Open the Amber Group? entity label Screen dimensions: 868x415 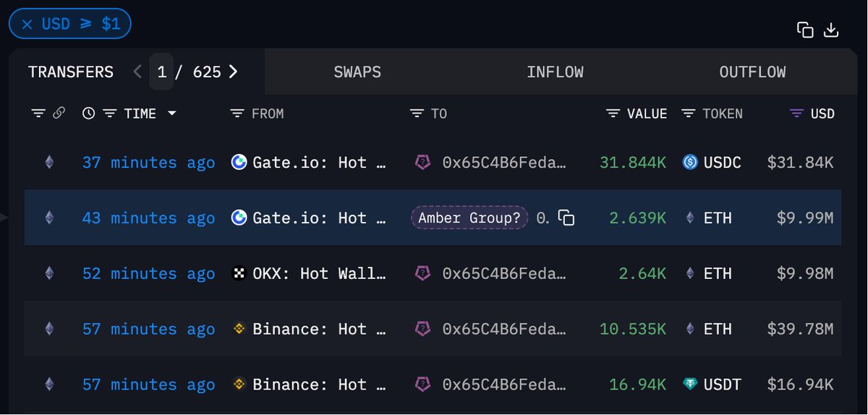469,218
